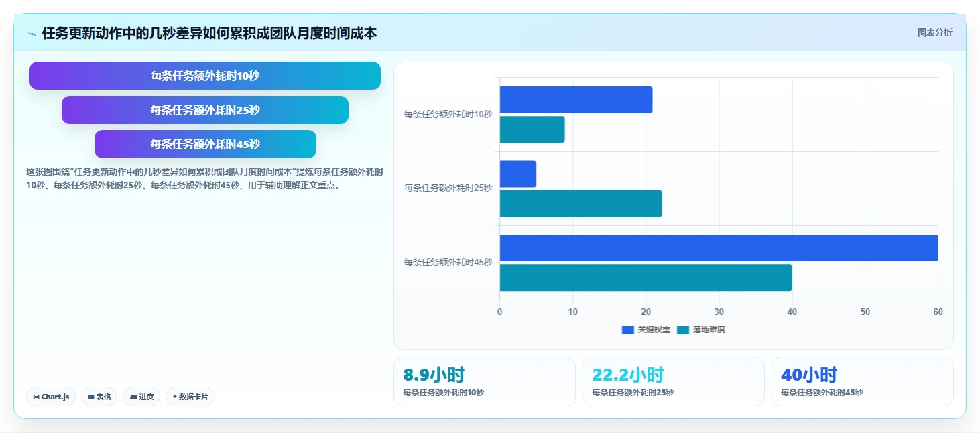Click the x-axis tick label 0
The width and height of the screenshot is (980, 433).
pyautogui.click(x=499, y=312)
